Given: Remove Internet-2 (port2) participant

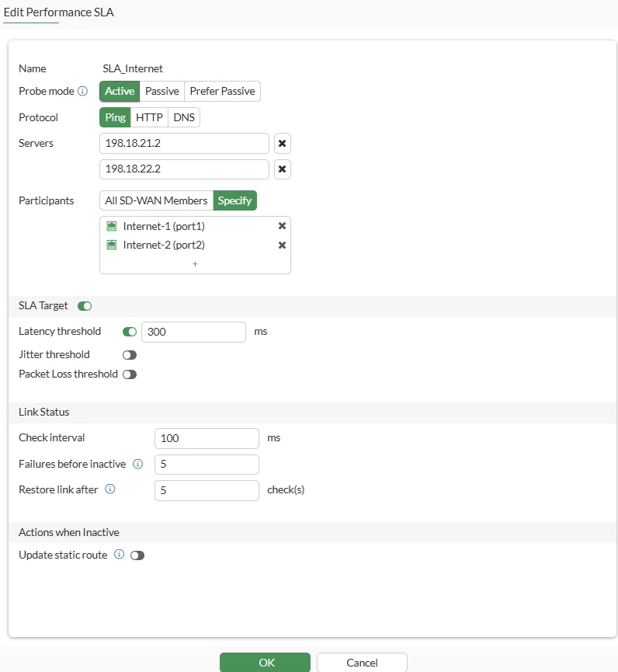Looking at the screenshot, I should click(x=283, y=245).
